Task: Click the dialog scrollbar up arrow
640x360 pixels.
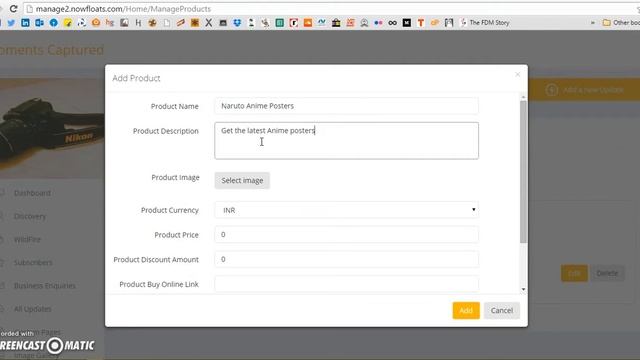Action: pyautogui.click(x=523, y=97)
